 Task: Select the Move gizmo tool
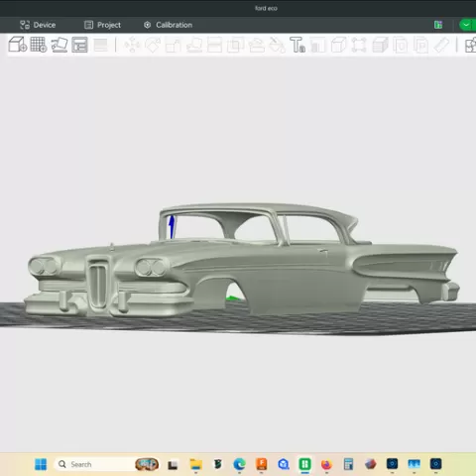132,45
